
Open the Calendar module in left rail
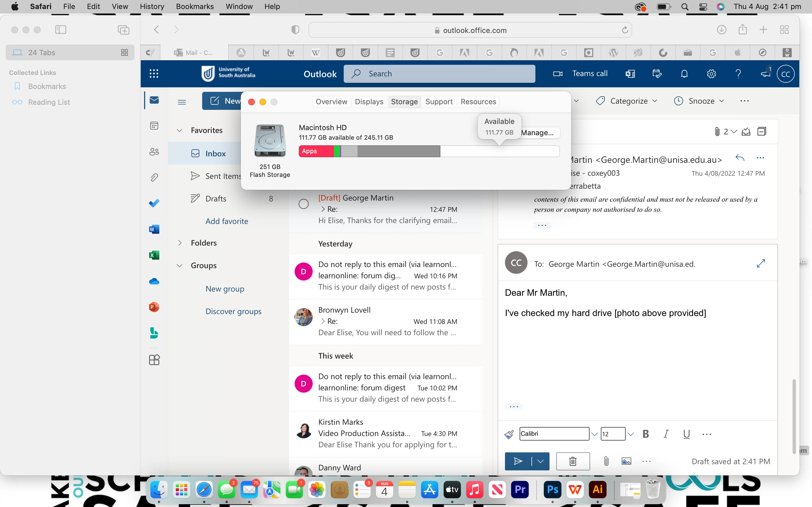click(154, 126)
